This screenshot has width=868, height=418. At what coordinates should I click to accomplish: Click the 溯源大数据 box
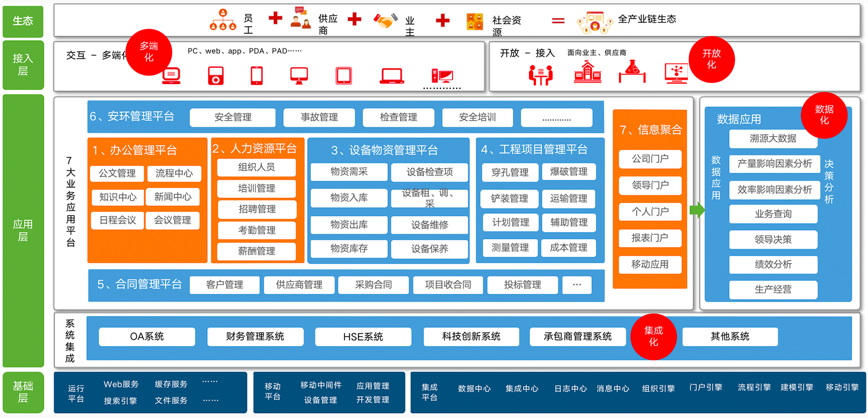point(773,138)
